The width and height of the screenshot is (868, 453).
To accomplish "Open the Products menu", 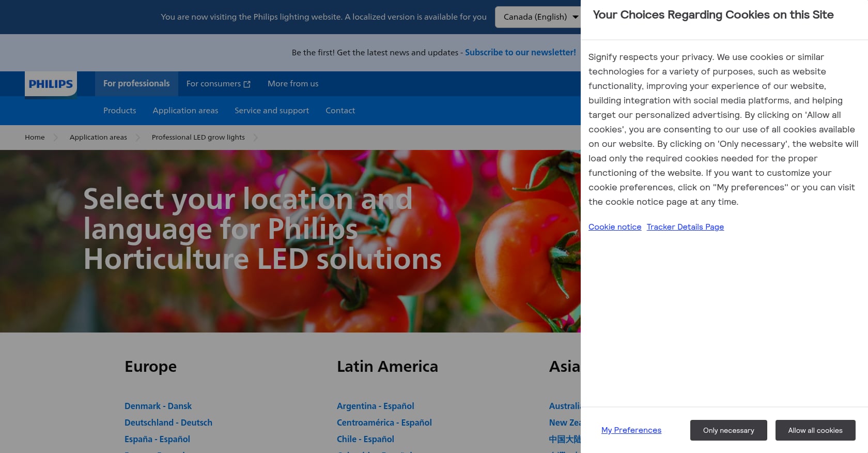I will click(120, 111).
